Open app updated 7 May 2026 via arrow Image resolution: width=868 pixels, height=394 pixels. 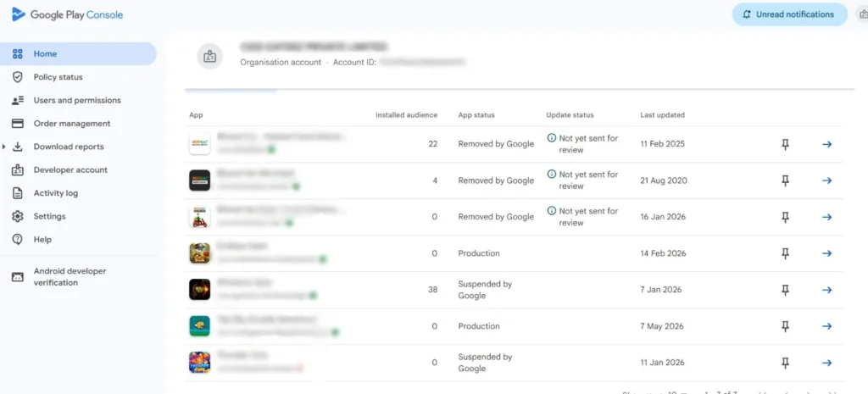pos(827,326)
